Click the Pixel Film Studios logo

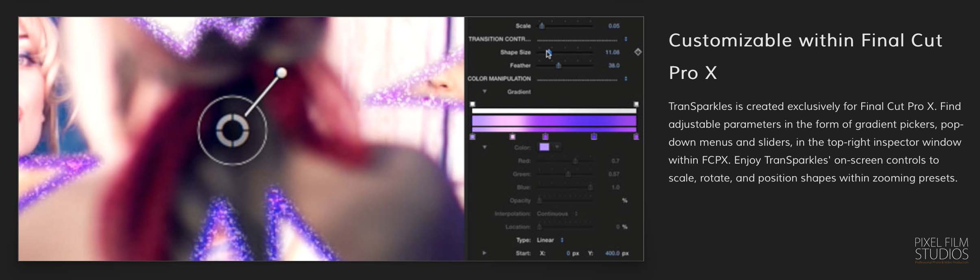[941, 250]
